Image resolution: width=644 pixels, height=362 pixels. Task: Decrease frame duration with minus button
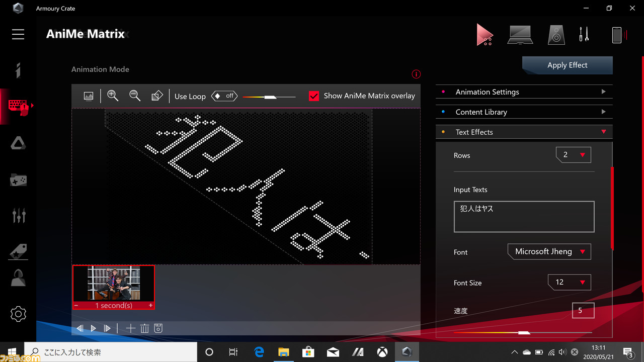(x=76, y=306)
